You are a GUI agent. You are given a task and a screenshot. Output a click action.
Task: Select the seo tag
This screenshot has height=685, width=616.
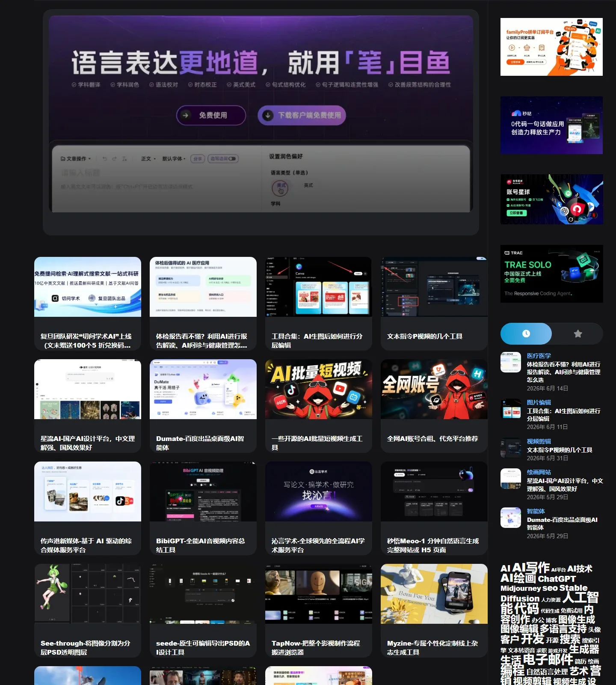(x=550, y=588)
